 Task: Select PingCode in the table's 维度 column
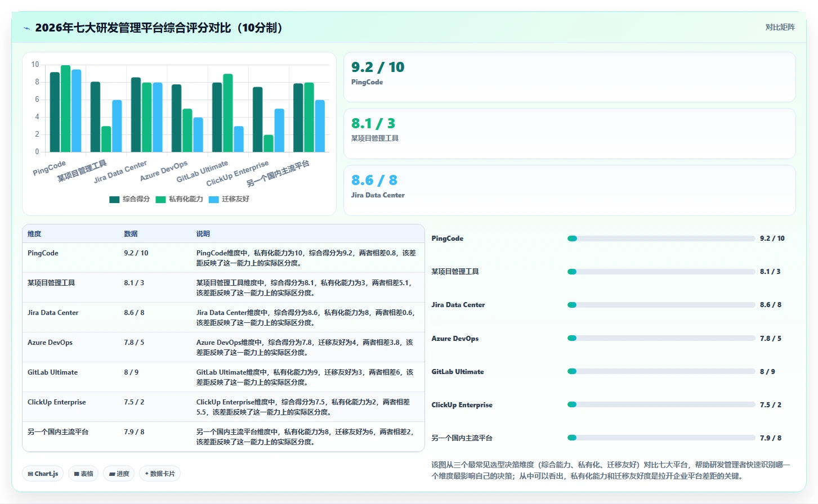(x=43, y=253)
